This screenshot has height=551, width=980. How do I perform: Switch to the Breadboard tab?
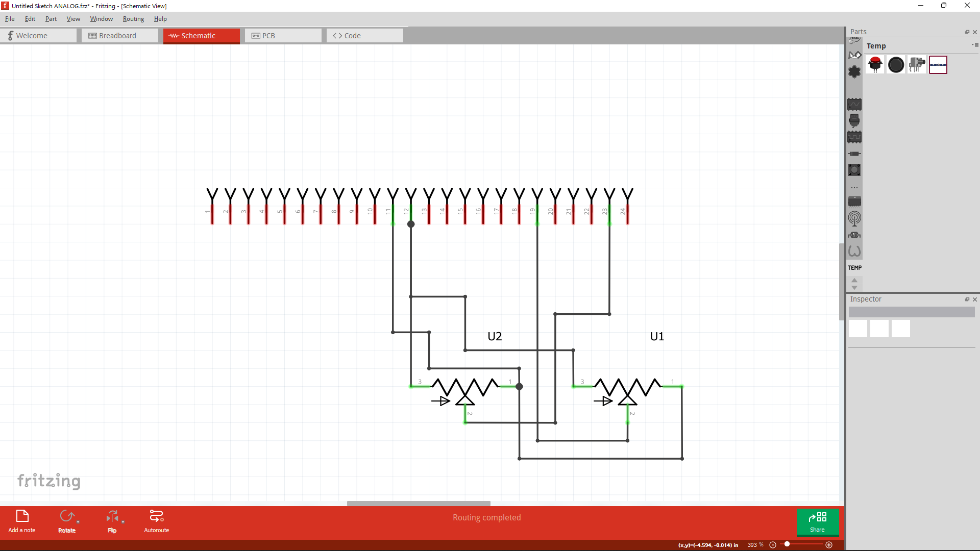(119, 36)
